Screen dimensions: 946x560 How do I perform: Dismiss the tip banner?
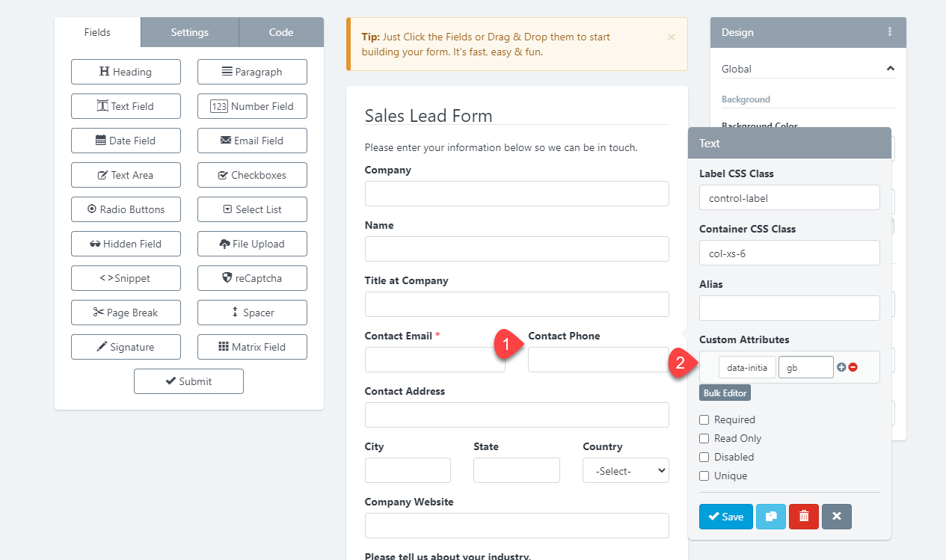click(x=671, y=37)
